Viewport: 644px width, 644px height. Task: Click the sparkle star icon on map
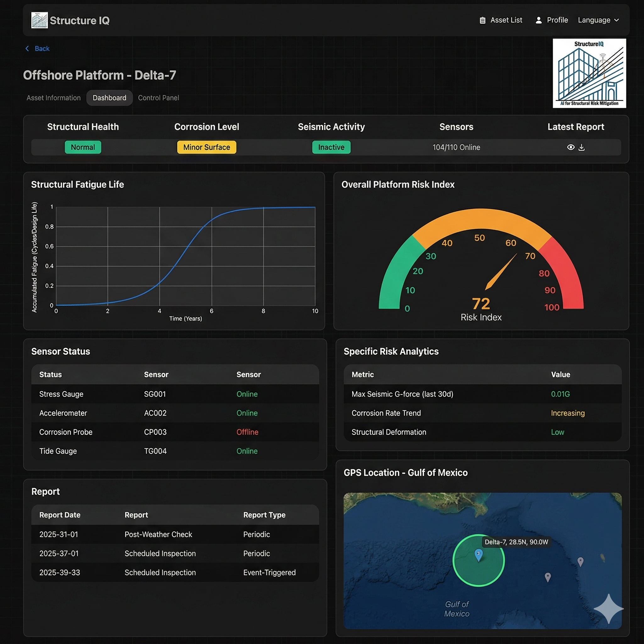pos(608,608)
